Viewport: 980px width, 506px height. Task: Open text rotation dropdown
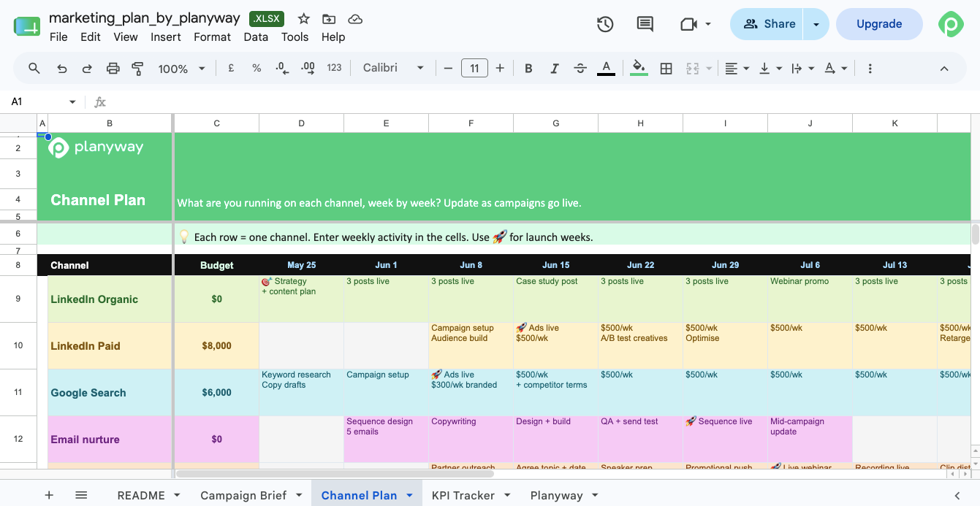[835, 68]
